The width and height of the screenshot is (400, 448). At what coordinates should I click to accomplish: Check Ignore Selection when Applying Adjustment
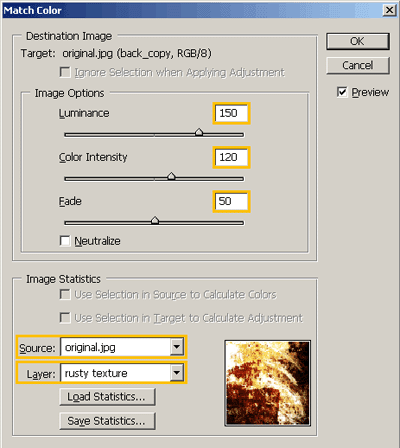[x=65, y=72]
